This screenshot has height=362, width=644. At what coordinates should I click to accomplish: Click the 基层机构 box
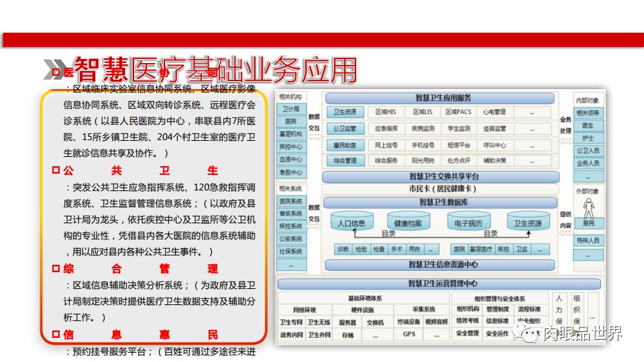pos(291,134)
